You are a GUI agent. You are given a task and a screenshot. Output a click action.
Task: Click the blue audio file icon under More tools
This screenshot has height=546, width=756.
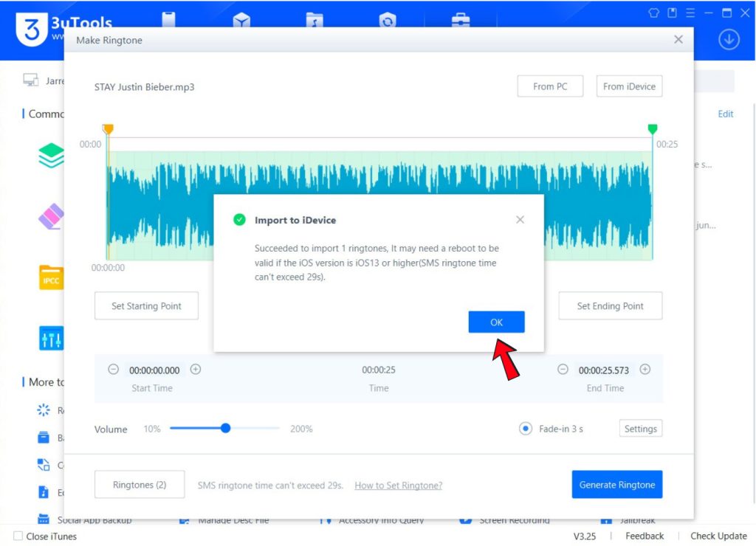point(44,492)
